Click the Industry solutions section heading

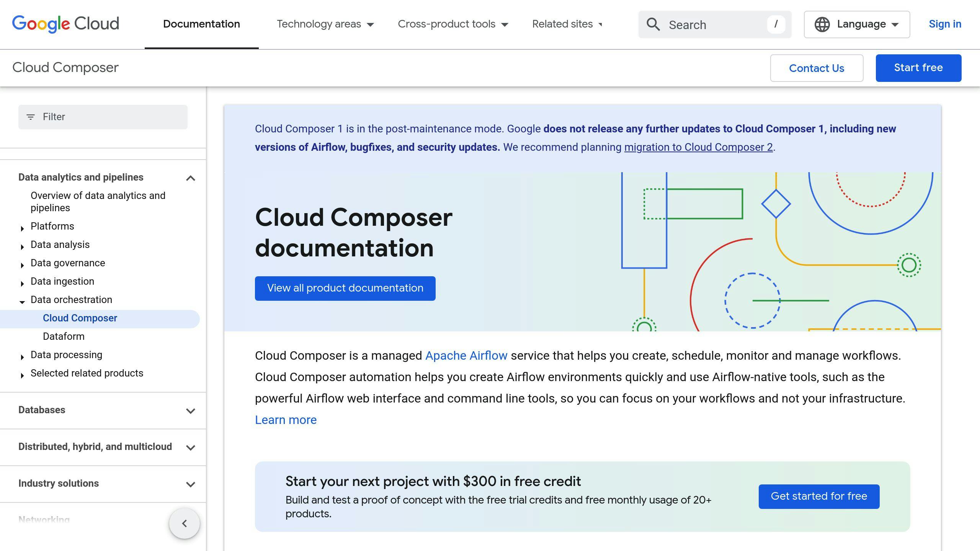[59, 484]
